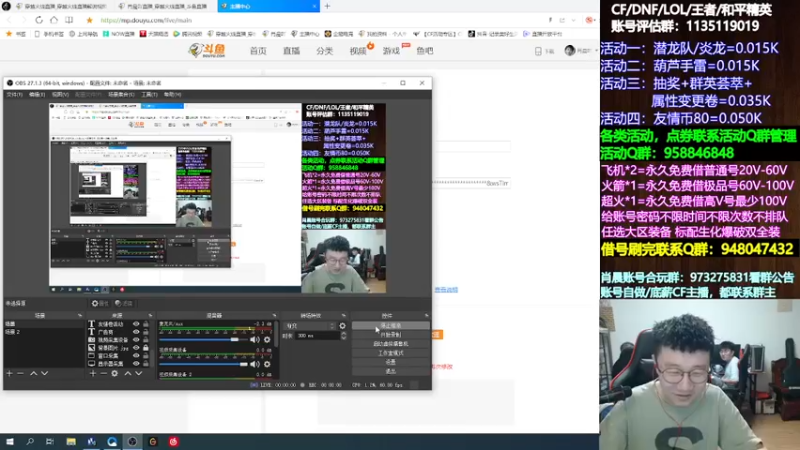Open the 编辑(E) menu in OBS
Image resolution: width=800 pixels, height=450 pixels.
click(37, 94)
